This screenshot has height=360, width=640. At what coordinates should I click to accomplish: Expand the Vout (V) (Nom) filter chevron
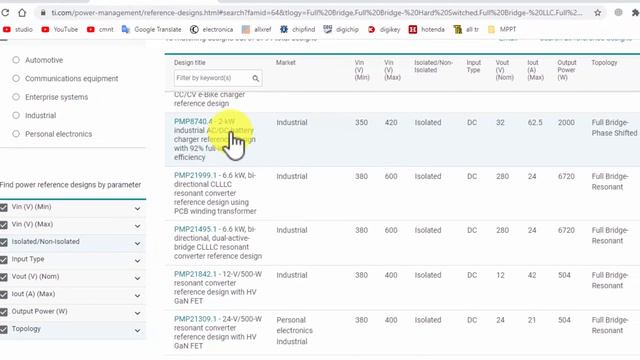click(x=137, y=278)
